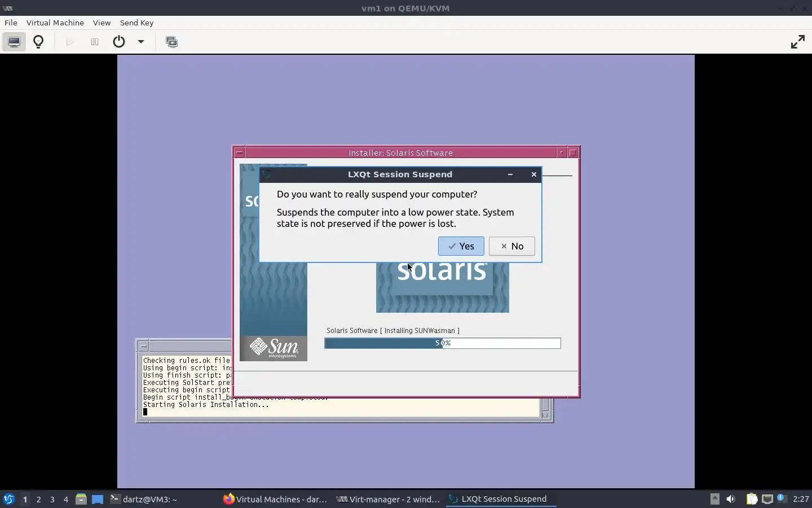Open the LXQt application menu
This screenshot has width=812, height=508.
tap(8, 499)
